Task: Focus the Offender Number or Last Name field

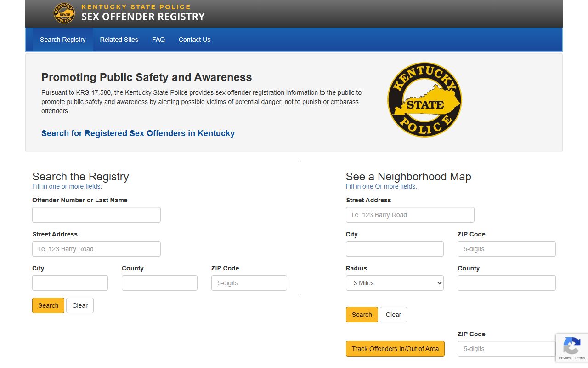Action: point(96,215)
